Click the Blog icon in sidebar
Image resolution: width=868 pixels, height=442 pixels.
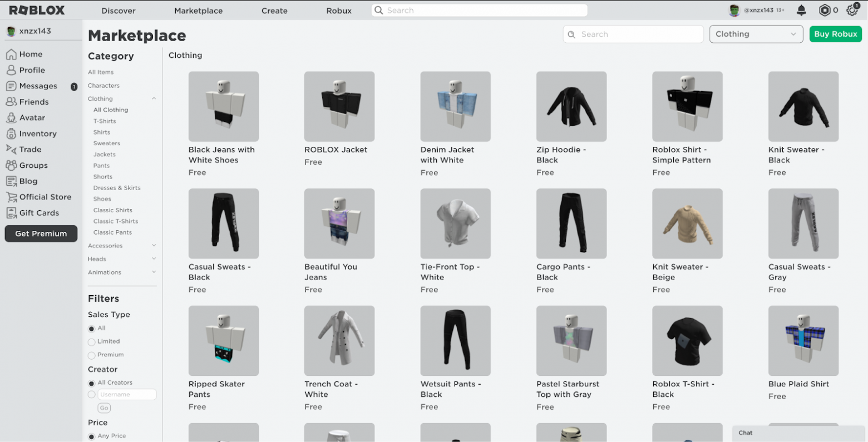(x=11, y=181)
